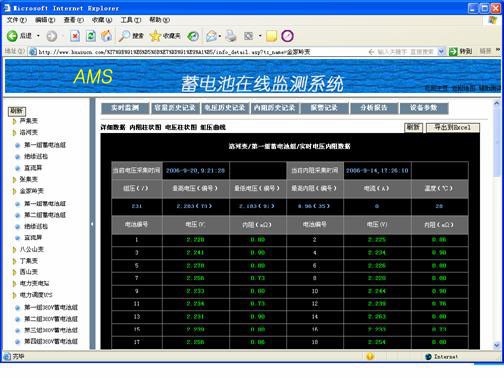Viewport: 504px width, 378px height.
Task: Switch to the 报警记录 tab
Action: pos(324,108)
